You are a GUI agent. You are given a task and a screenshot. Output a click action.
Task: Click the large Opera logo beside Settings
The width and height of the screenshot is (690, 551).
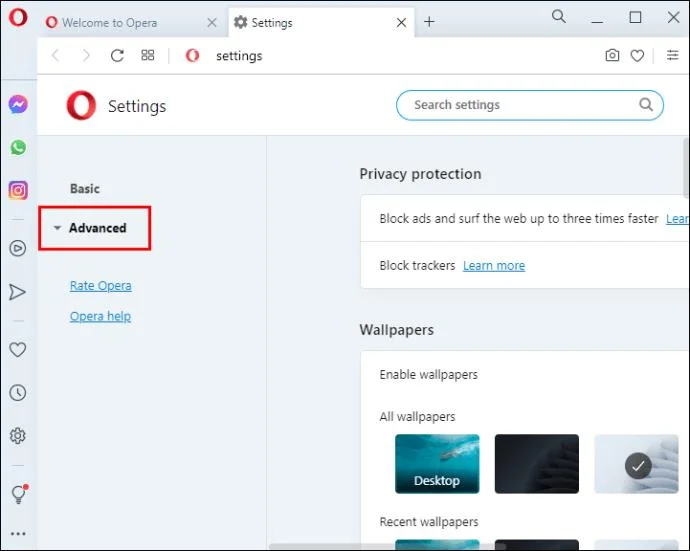tap(81, 105)
